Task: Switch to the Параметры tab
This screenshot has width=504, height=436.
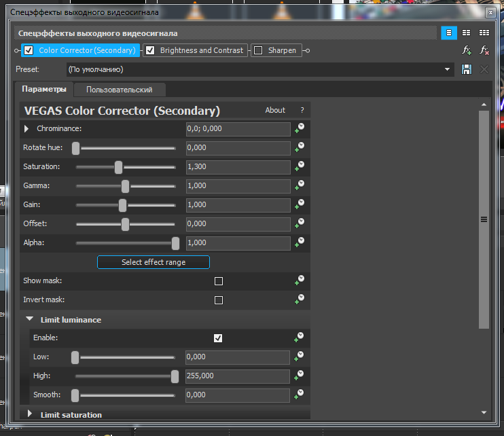Action: click(x=44, y=90)
